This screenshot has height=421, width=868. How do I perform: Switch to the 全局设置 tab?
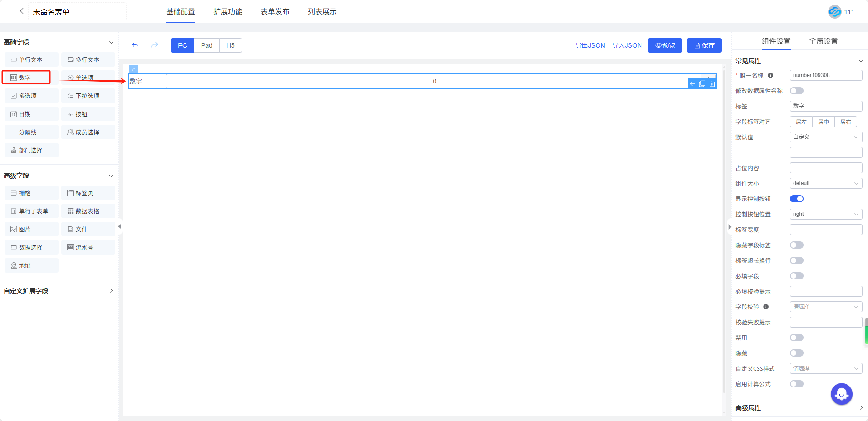click(x=823, y=41)
